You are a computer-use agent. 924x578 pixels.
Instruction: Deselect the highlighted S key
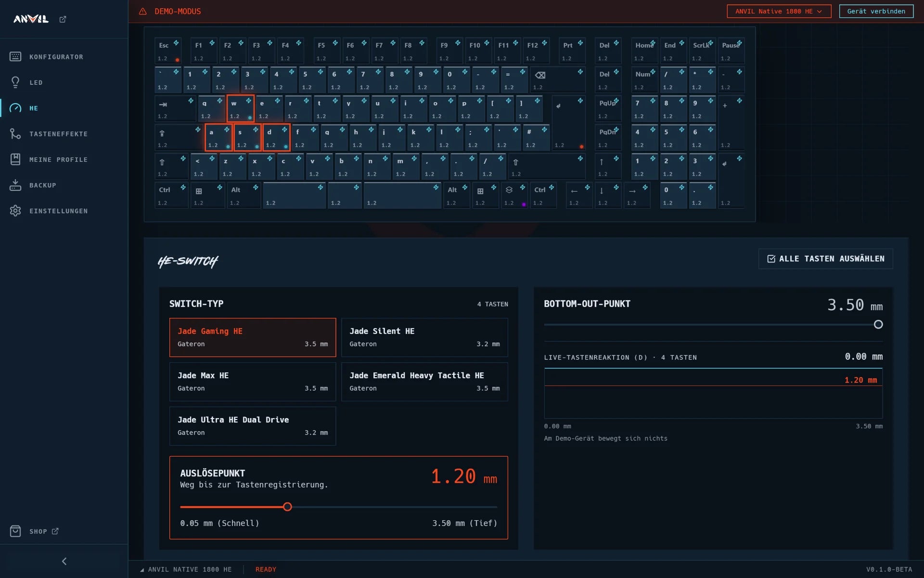coord(247,138)
